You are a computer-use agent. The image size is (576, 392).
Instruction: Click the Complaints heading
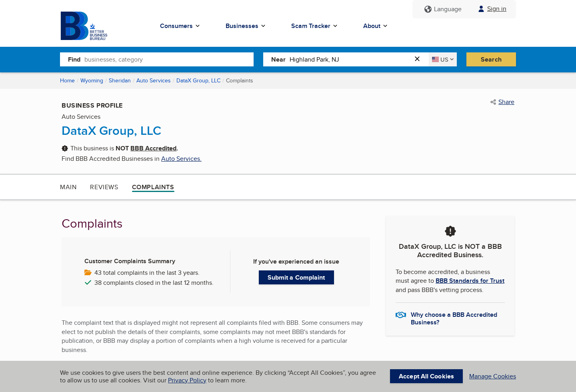(x=92, y=224)
